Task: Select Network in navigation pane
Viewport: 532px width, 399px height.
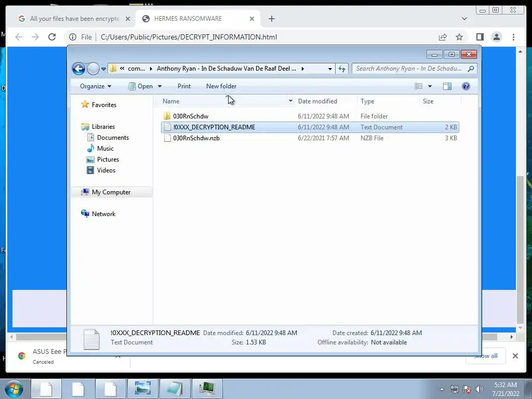Action: click(98, 214)
